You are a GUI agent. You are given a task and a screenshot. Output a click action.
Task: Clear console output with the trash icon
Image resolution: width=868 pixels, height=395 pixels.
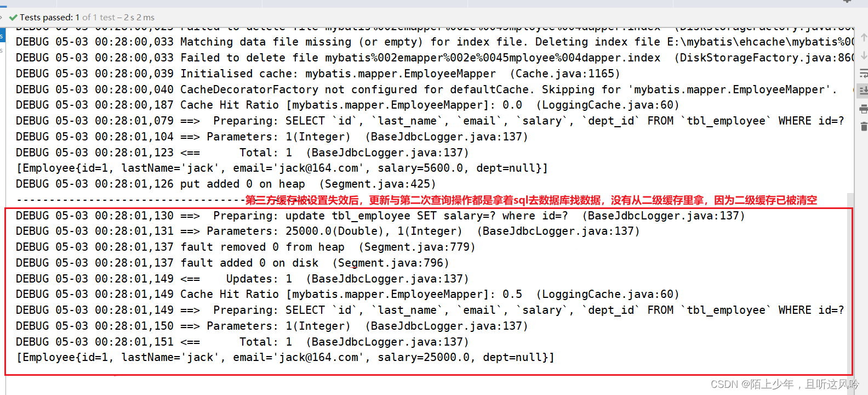tap(864, 127)
